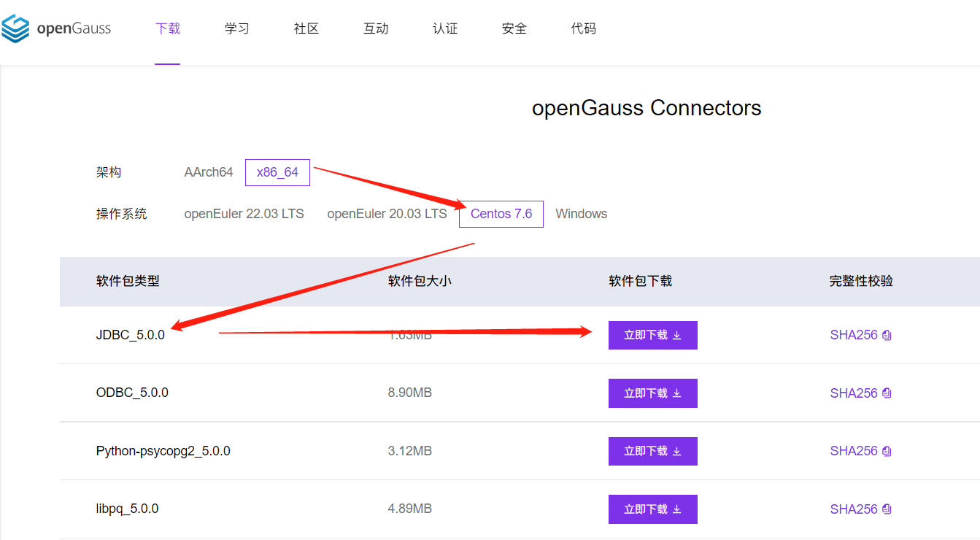Screen dimensions: 980x540
Task: Click the JDBC_5.0.0 package name
Action: 131,336
